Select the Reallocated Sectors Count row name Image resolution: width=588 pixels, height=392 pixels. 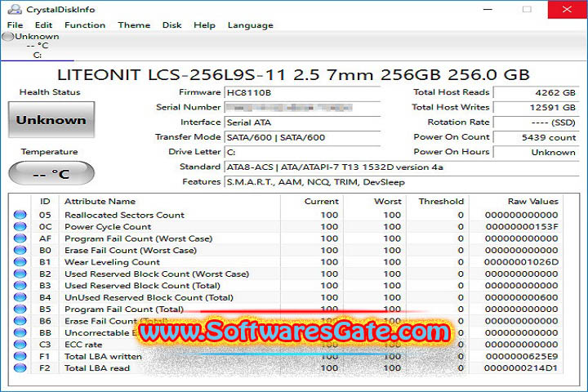124,215
